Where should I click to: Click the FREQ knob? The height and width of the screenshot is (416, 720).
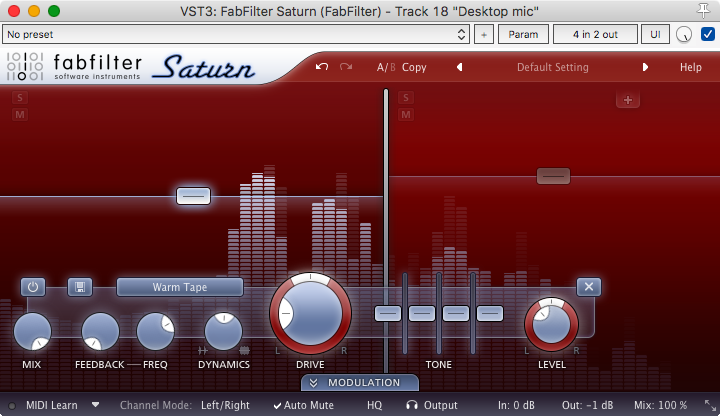155,332
